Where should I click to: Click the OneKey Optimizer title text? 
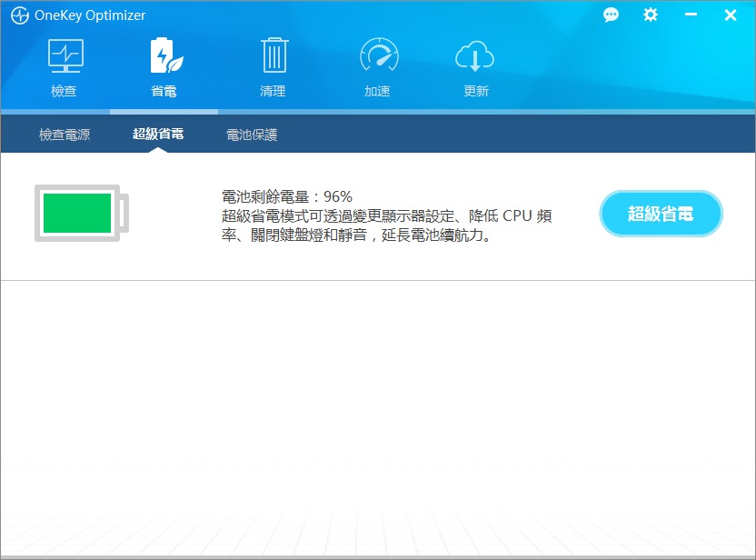click(90, 15)
